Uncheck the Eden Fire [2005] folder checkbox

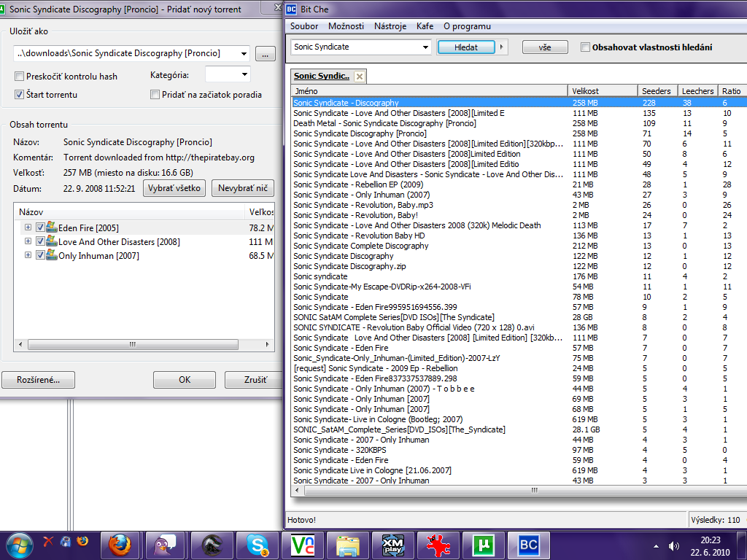tap(41, 227)
